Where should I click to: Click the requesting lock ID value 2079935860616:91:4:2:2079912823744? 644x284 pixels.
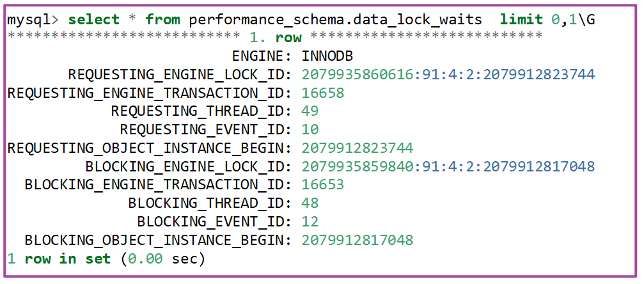pos(448,74)
